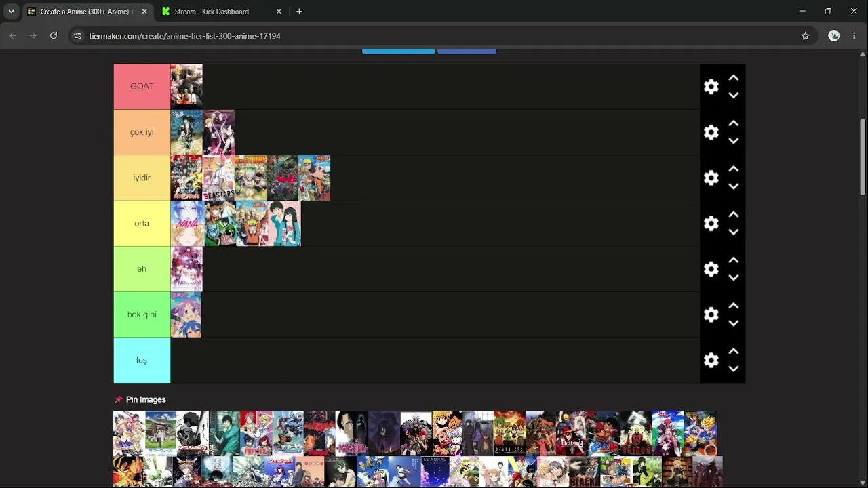Click the green bok gibi tier label
This screenshot has width=868, height=488.
tap(142, 314)
